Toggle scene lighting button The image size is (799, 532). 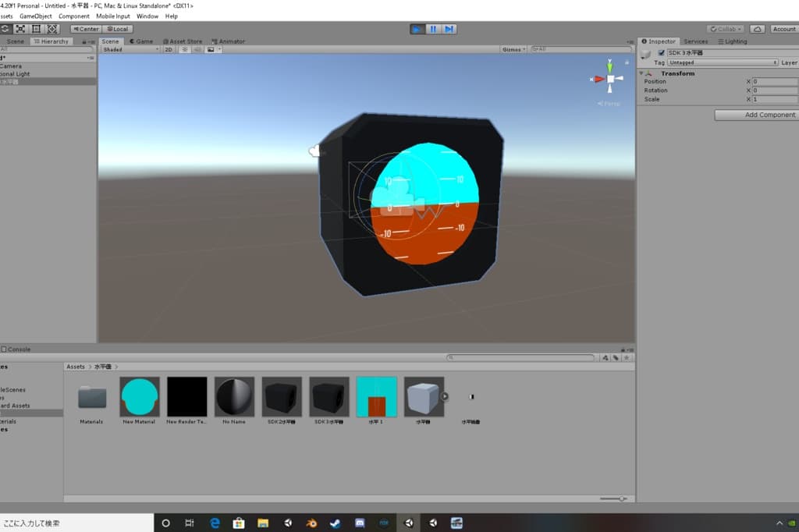coord(184,49)
